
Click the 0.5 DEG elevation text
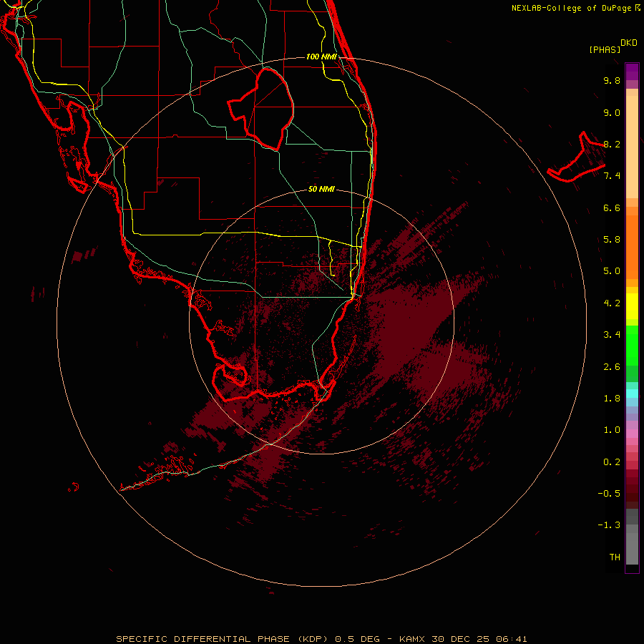357,639
